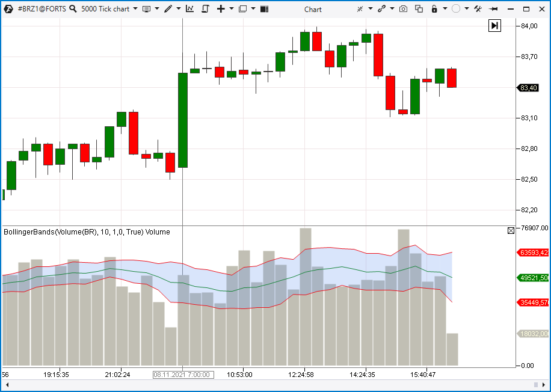
Task: Click the chart link icon
Action: click(380, 9)
